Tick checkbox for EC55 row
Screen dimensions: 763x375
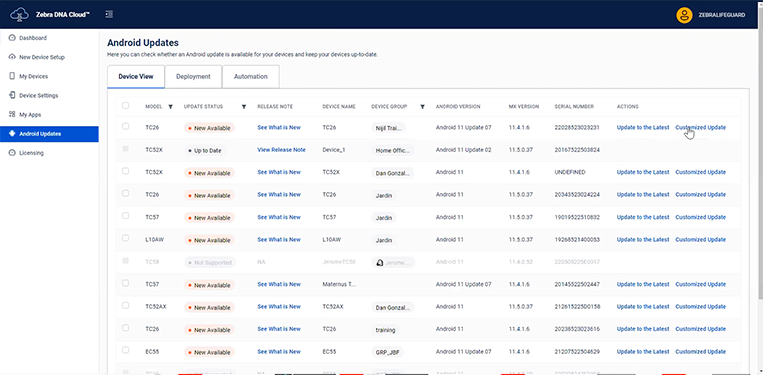pos(126,350)
